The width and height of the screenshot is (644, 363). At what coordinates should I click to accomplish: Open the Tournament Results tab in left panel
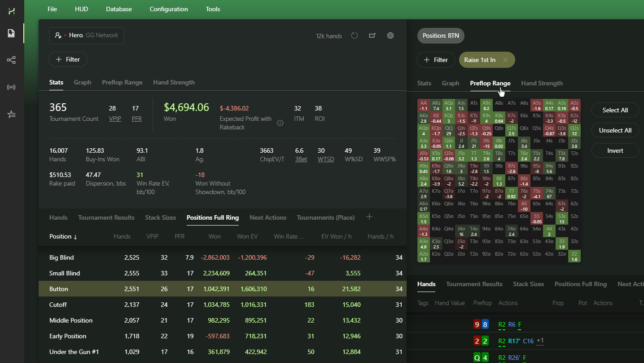(x=106, y=217)
